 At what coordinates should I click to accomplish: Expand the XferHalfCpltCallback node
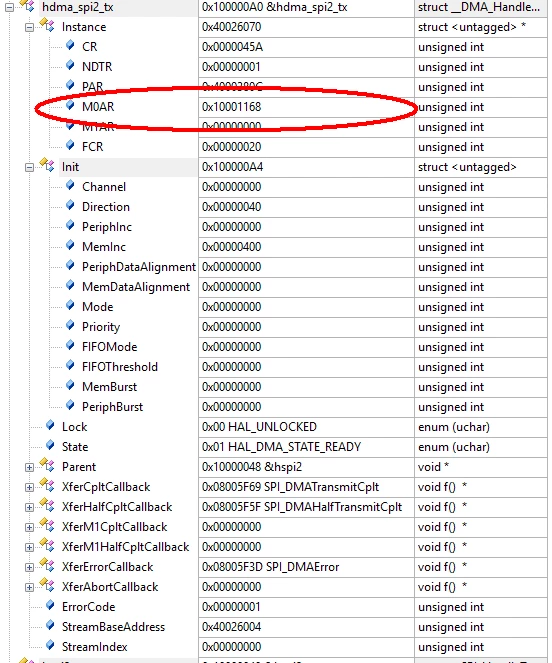coord(29,507)
